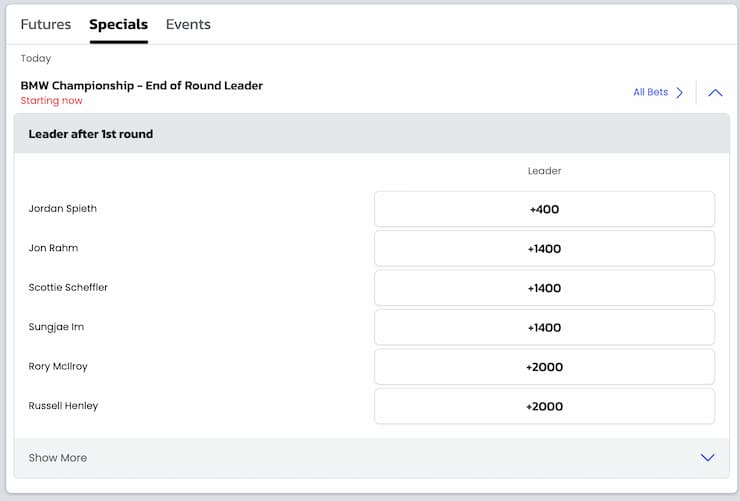Click the Rory McIlroy player name
This screenshot has height=501, width=740.
pyautogui.click(x=58, y=367)
